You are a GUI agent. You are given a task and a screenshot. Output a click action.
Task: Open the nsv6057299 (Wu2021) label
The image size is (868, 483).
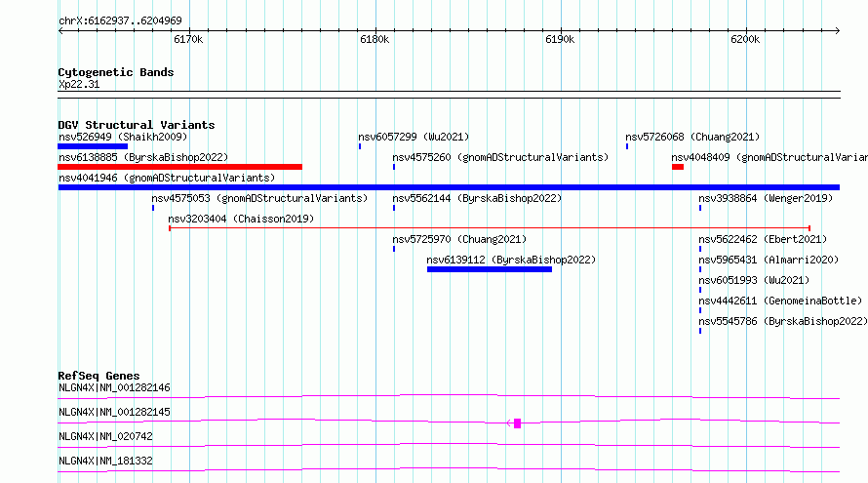coord(414,137)
